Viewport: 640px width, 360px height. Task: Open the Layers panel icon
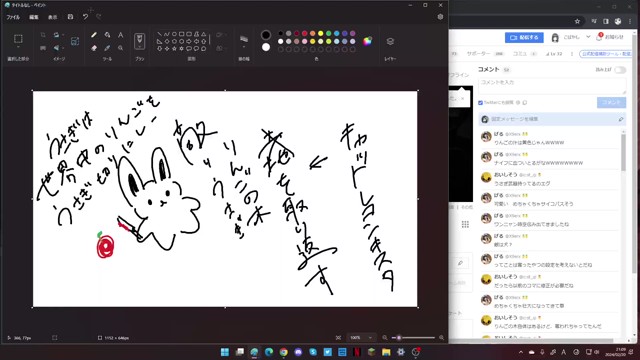pos(390,41)
